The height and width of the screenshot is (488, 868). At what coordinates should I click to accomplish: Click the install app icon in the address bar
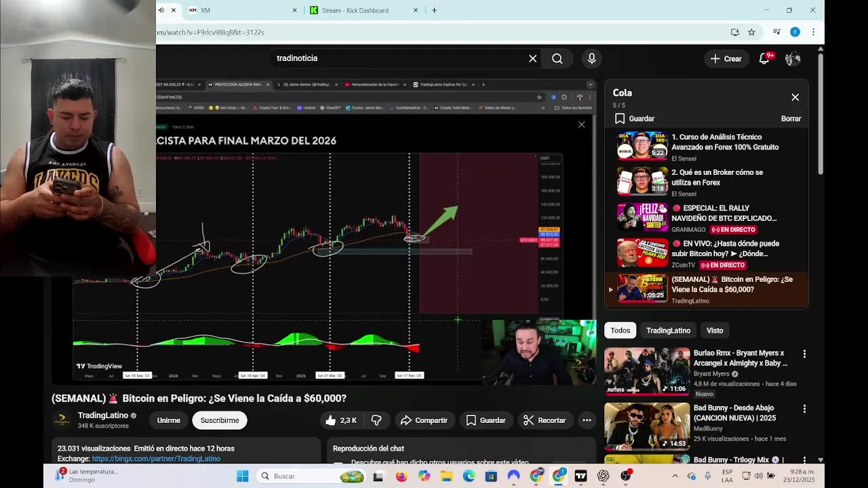pyautogui.click(x=734, y=32)
